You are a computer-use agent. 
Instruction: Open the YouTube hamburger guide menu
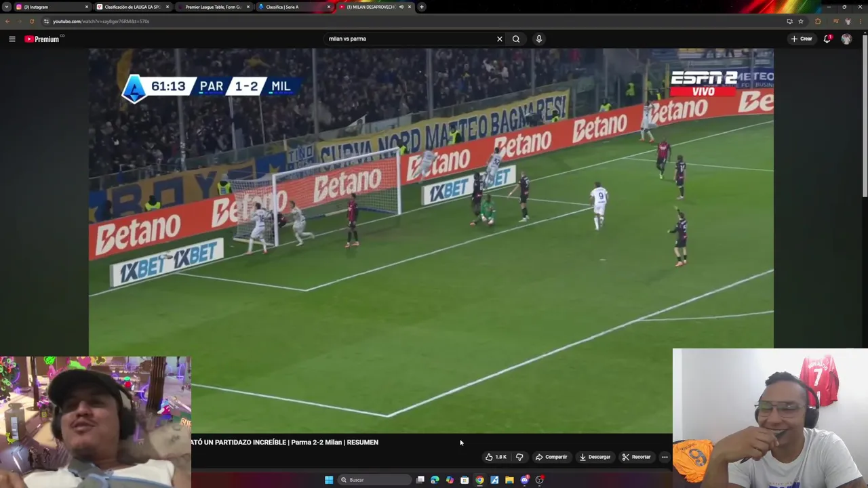(12, 39)
